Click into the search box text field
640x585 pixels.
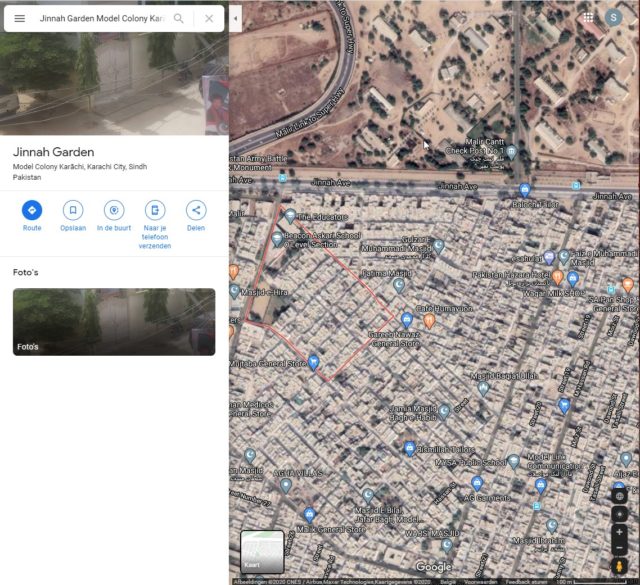pyautogui.click(x=102, y=18)
